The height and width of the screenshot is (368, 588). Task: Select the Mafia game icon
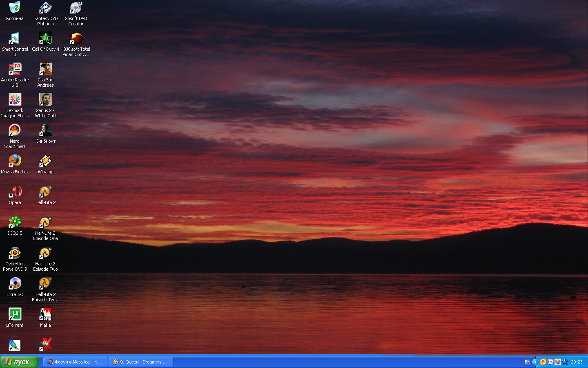(45, 314)
